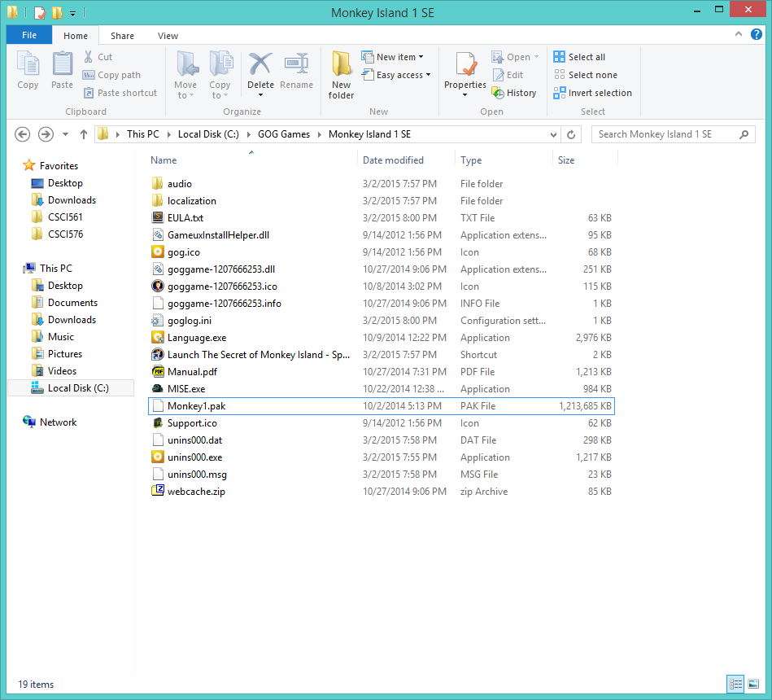
Task: Minimize the ribbon with the chevron
Action: tap(738, 34)
